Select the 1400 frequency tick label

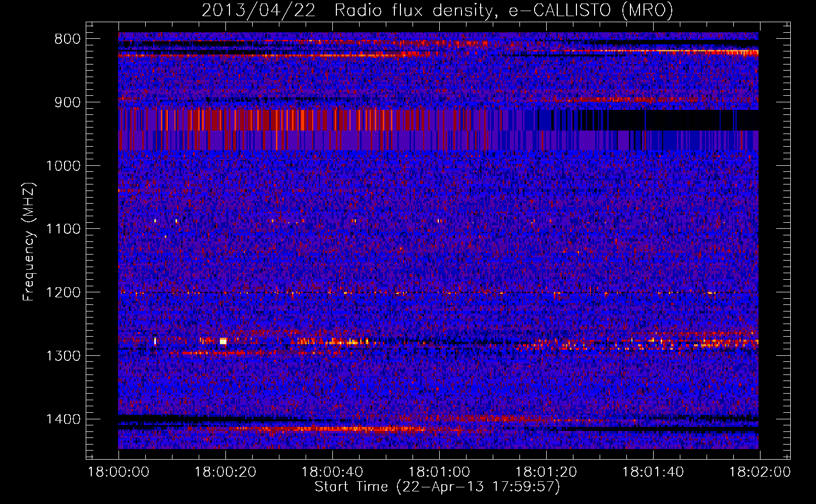63,419
